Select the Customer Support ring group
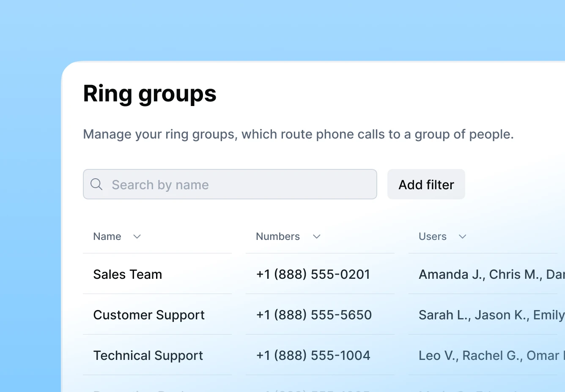The height and width of the screenshot is (392, 565). [x=149, y=315]
